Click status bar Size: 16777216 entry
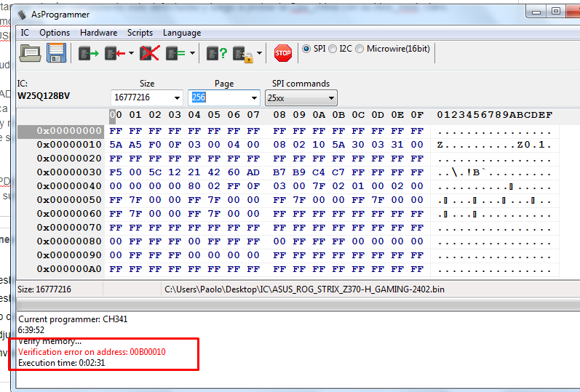This screenshot has height=392, width=580. tap(44, 289)
